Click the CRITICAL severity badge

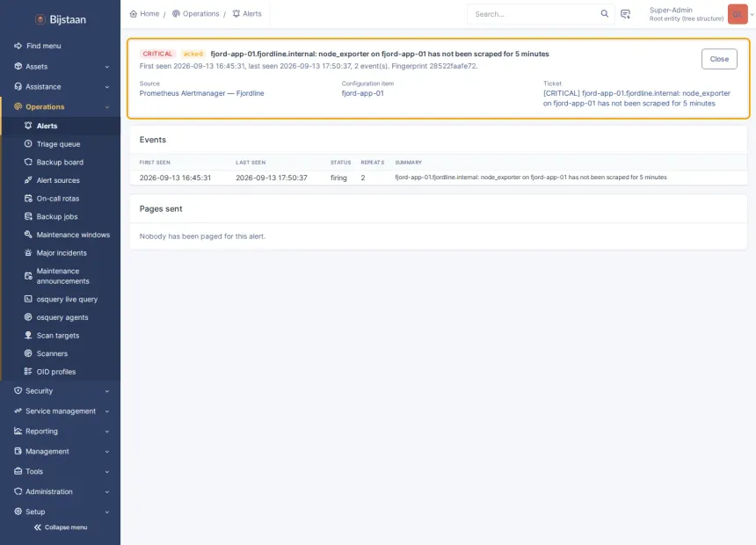pyautogui.click(x=157, y=54)
